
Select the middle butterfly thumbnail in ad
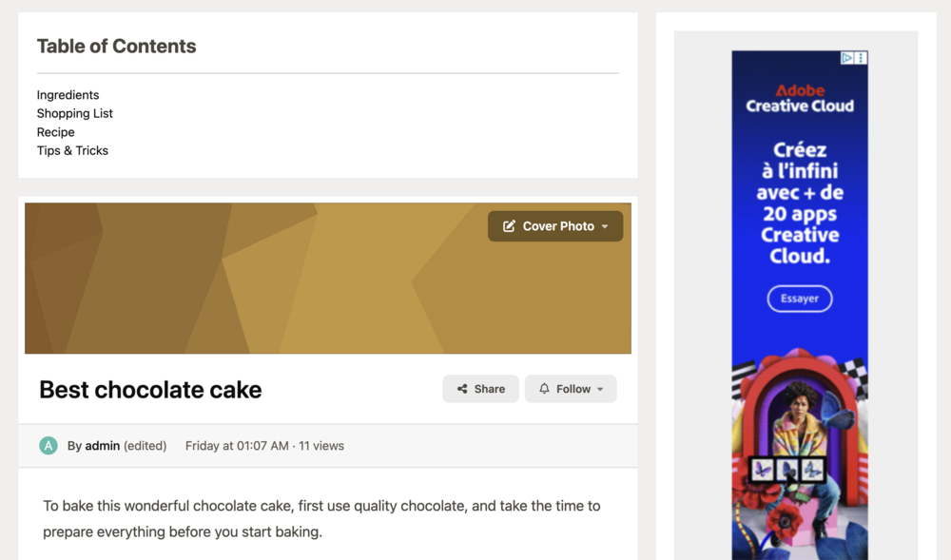[787, 469]
